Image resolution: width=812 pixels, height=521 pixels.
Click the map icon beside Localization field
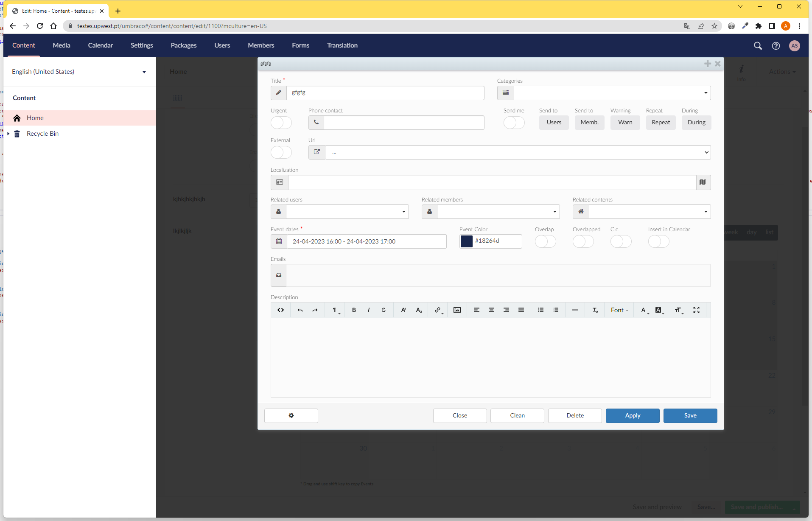click(703, 182)
